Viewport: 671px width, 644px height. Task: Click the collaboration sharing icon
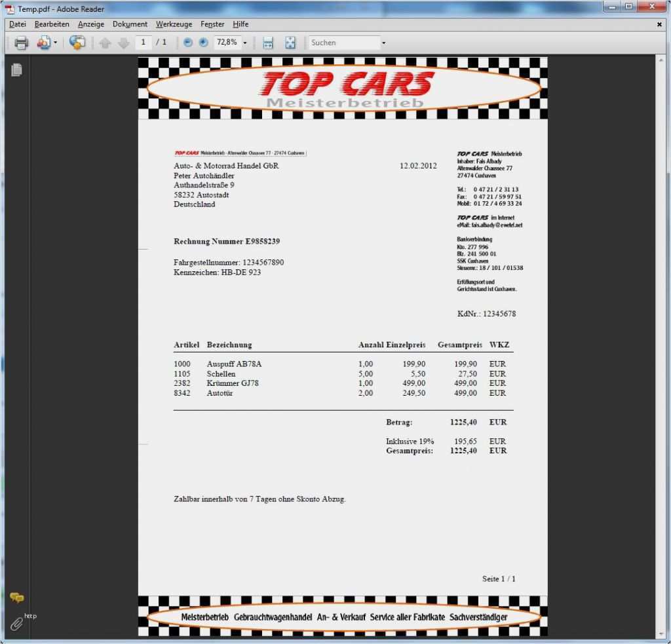tap(77, 42)
